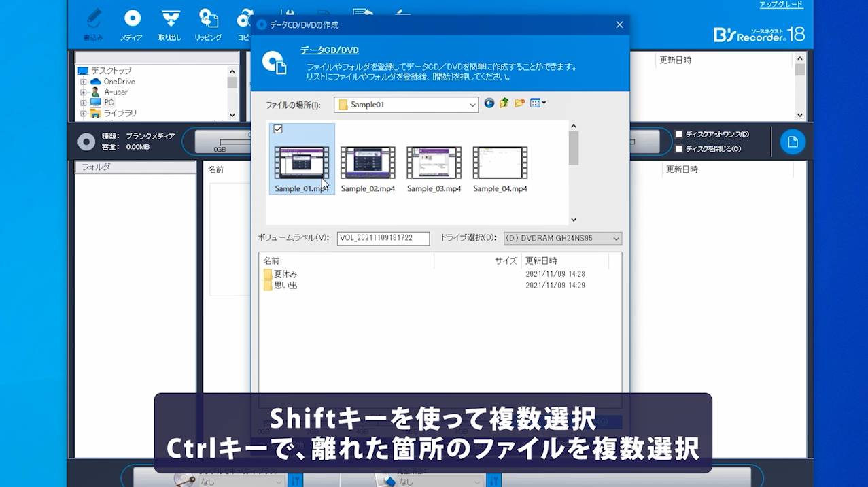The image size is (868, 487).
Task: Go back using the blue back arrow
Action: point(489,103)
